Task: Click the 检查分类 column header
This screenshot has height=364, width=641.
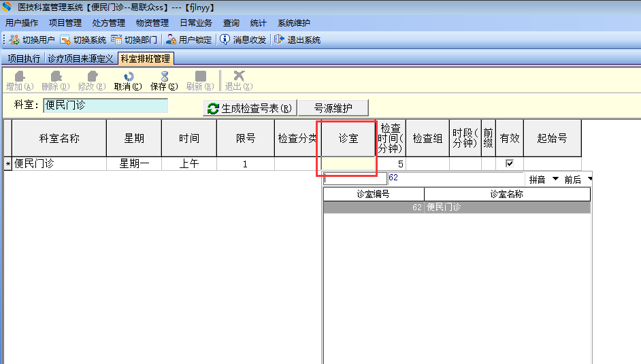Action: 298,138
